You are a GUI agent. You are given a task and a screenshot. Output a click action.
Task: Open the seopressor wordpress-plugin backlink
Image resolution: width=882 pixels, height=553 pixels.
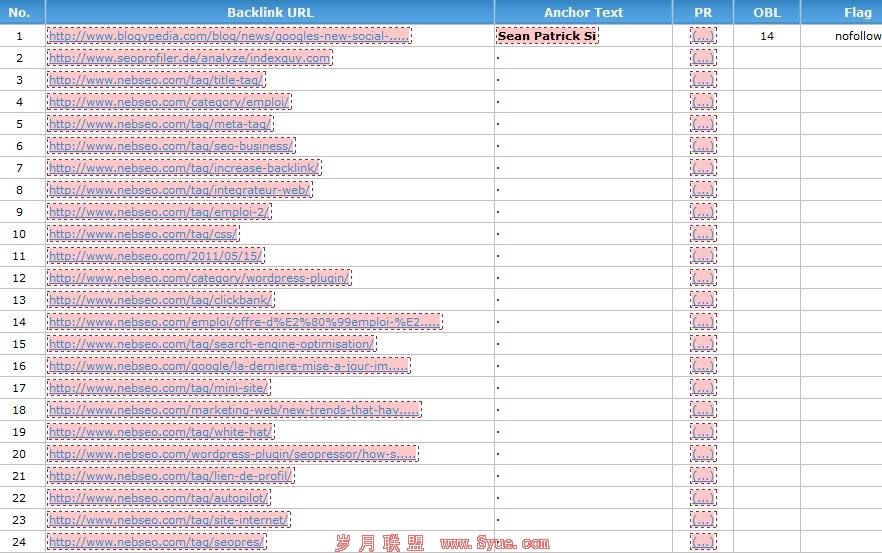point(232,454)
